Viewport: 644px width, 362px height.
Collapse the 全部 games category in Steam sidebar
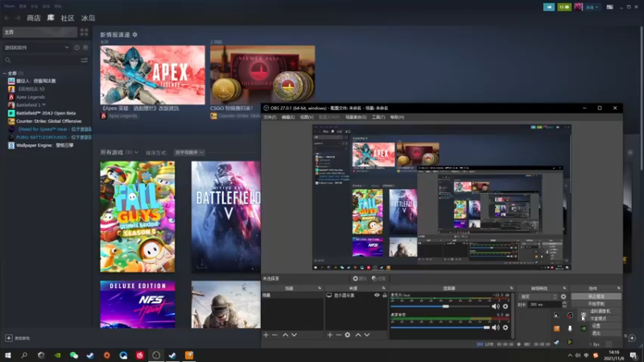[x=5, y=73]
